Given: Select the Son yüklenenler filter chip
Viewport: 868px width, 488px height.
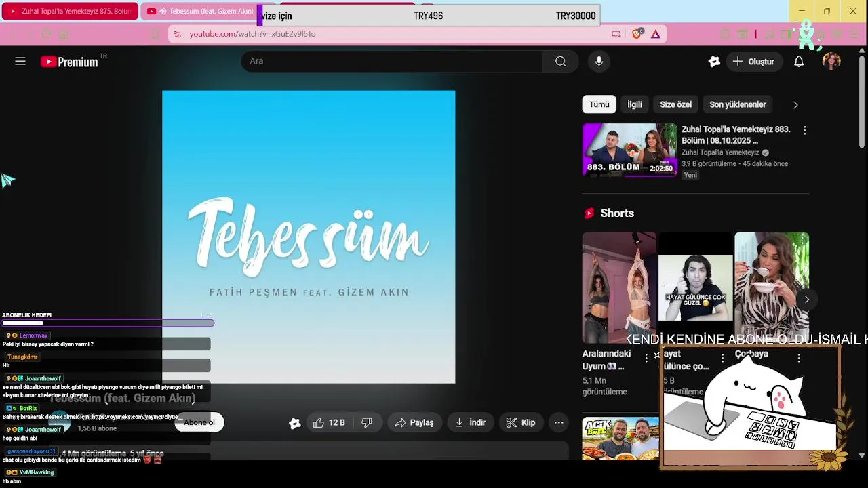Looking at the screenshot, I should pyautogui.click(x=738, y=104).
